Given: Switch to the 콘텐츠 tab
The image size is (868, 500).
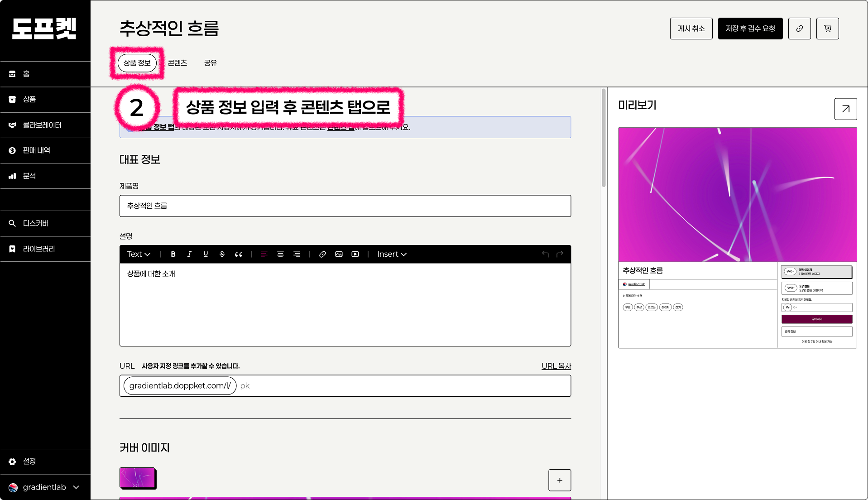Looking at the screenshot, I should [177, 63].
